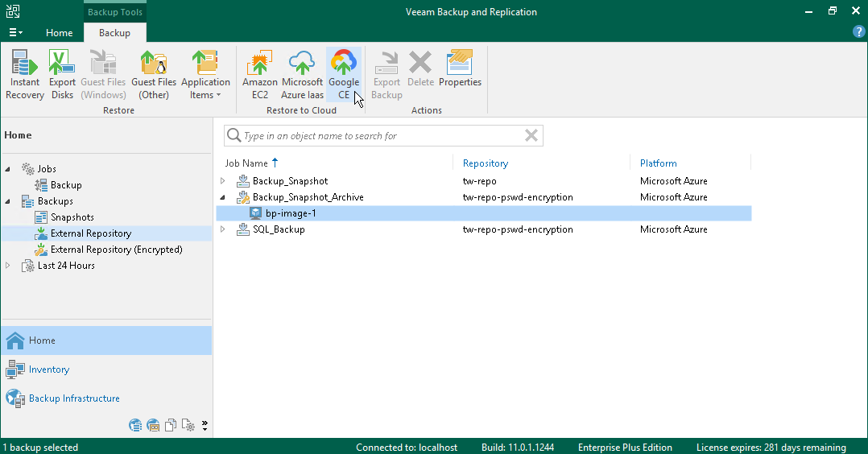
Task: Select the Backups tree item
Action: (x=55, y=201)
